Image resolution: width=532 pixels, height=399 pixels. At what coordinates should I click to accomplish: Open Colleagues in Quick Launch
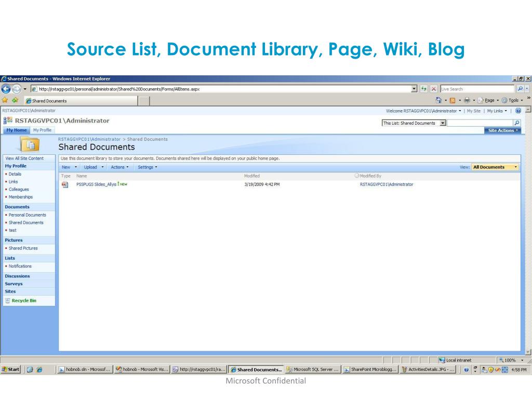click(x=19, y=189)
